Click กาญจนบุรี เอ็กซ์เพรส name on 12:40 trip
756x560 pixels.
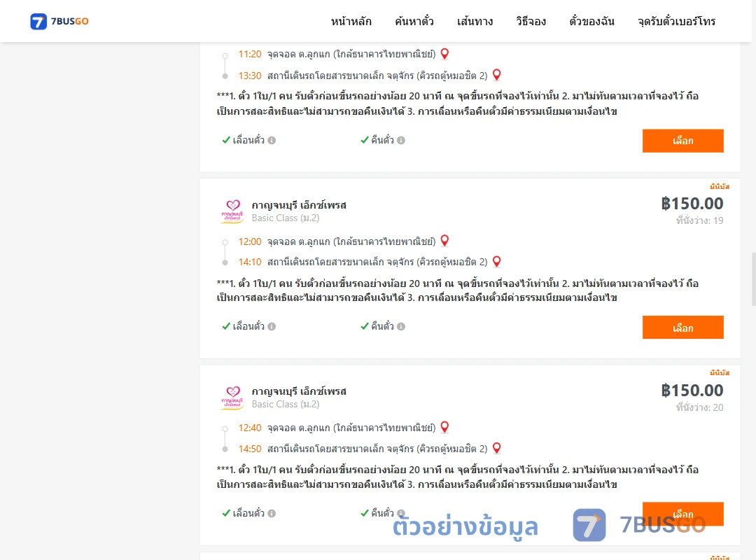(299, 391)
